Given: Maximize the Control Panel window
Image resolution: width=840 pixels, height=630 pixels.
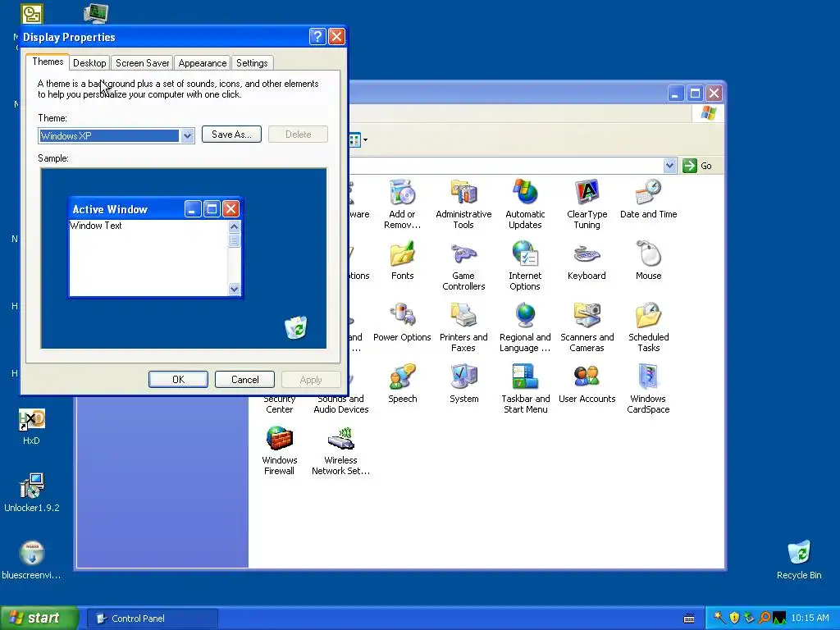Looking at the screenshot, I should tap(695, 94).
